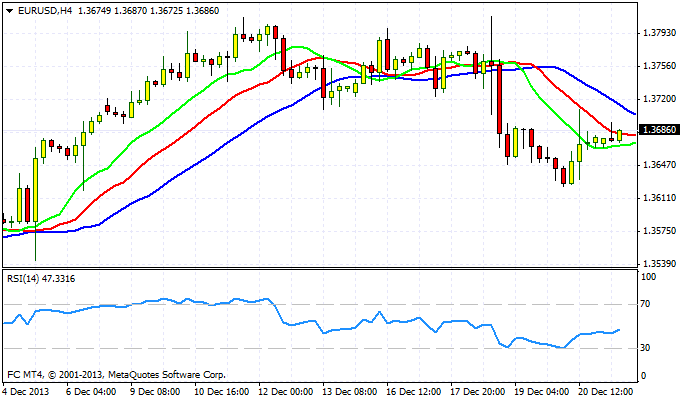Screen dimensions: 680x400
Task: Click the RSI 30 level label
Action: 645,348
